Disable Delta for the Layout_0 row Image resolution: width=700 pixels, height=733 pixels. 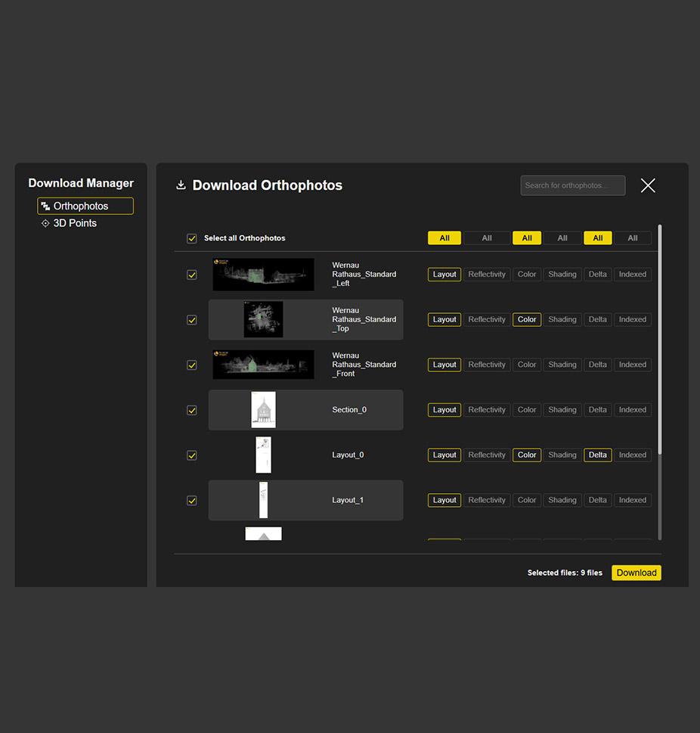[597, 455]
